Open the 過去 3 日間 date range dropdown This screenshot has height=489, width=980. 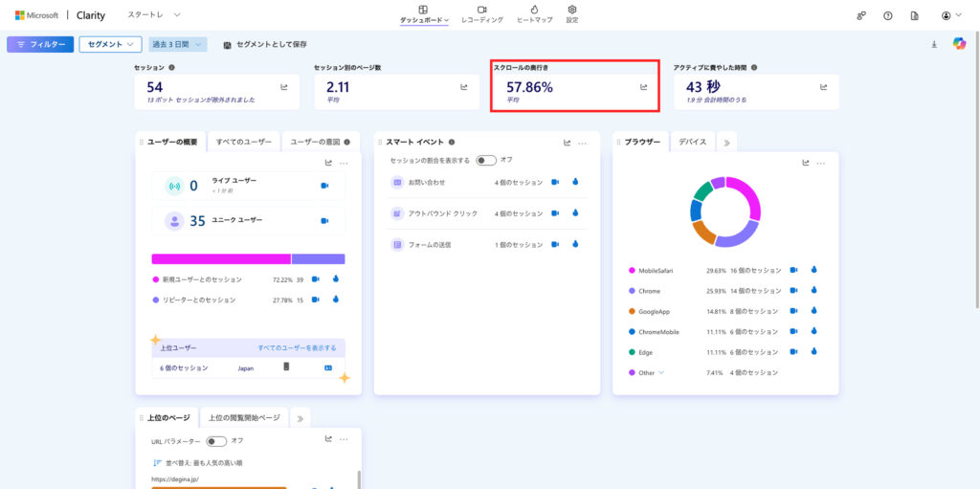[178, 44]
